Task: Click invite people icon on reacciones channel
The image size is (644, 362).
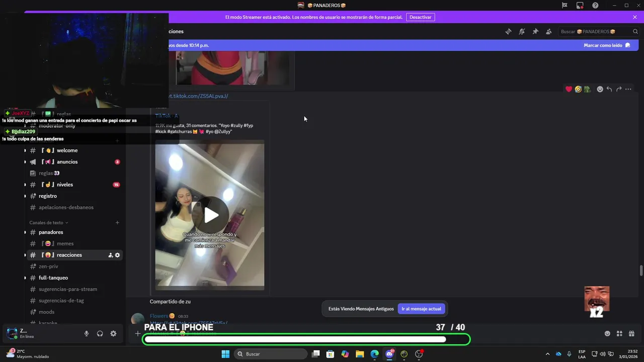Action: click(110, 255)
